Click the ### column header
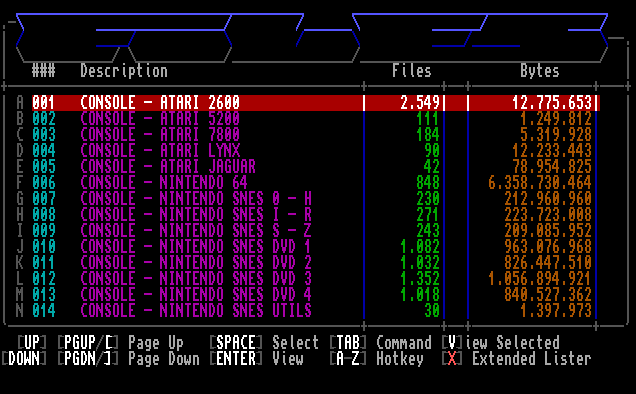This screenshot has height=394, width=636. tap(43, 71)
